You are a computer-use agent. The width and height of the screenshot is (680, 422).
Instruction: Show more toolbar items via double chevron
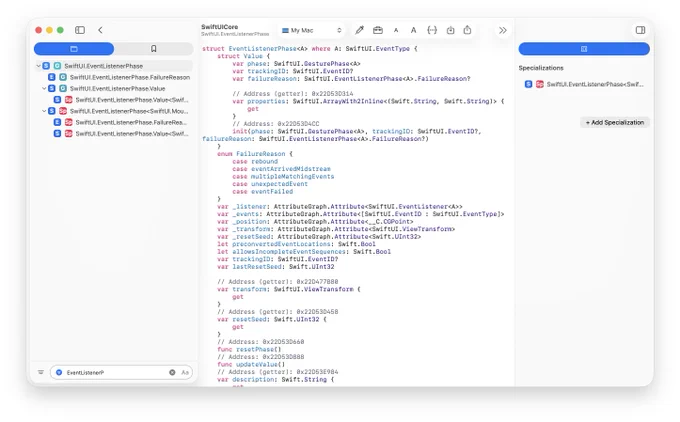(503, 30)
